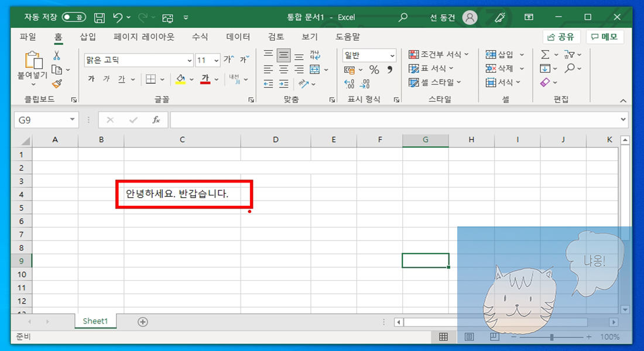Toggle Bold formatting (가)
This screenshot has height=351, width=644.
click(91, 79)
